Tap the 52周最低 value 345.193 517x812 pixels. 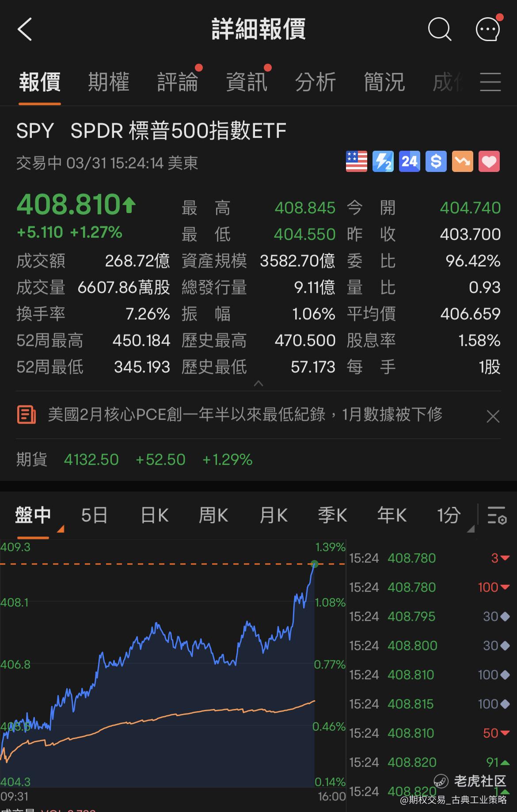(142, 367)
